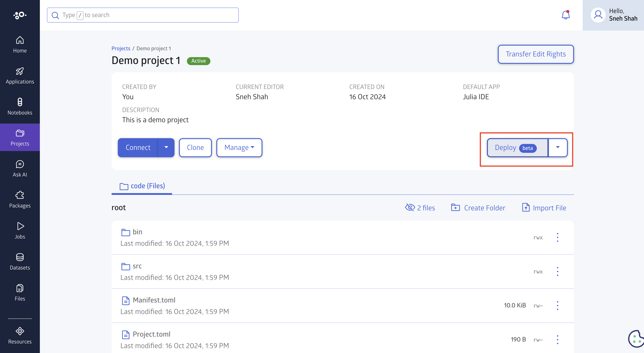Expand the Connect button dropdown arrow
644x353 pixels.
pyautogui.click(x=166, y=147)
